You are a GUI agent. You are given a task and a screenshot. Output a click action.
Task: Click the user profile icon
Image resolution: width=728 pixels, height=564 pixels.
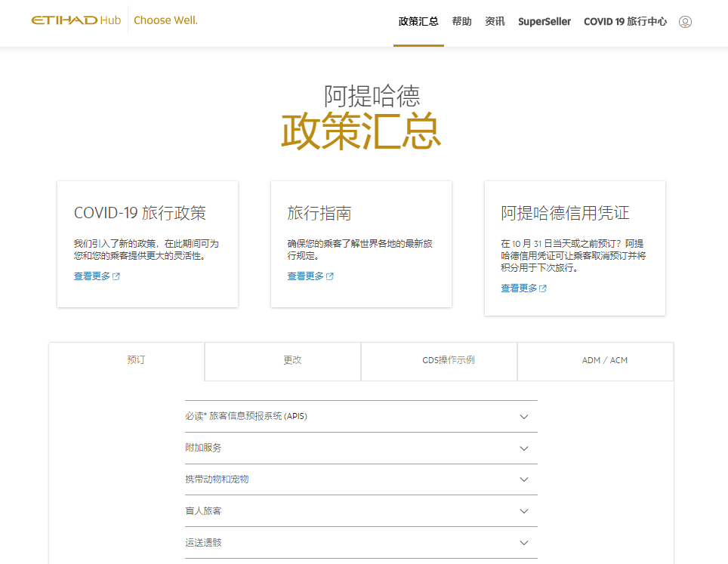coord(685,22)
